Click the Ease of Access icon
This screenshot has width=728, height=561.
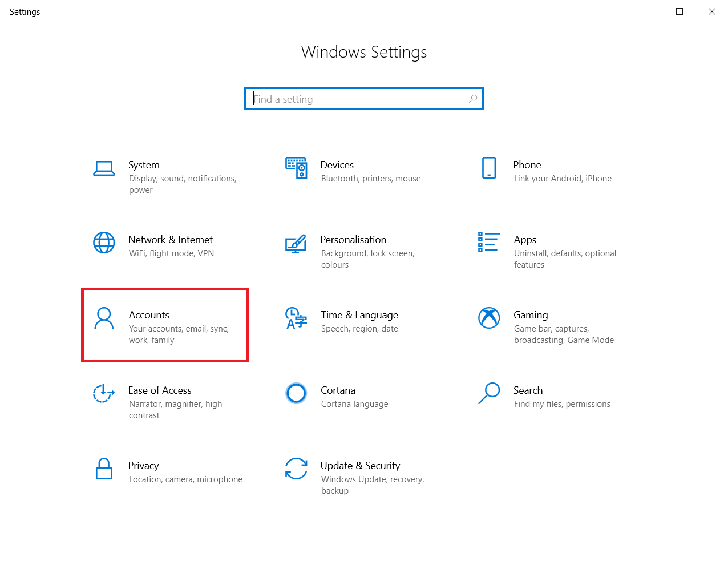click(x=104, y=393)
